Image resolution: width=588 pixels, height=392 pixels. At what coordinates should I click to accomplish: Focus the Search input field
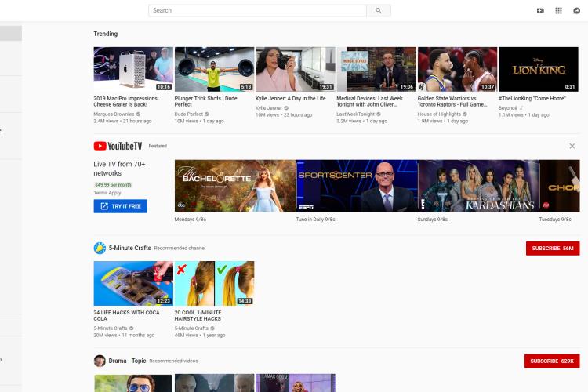257,10
